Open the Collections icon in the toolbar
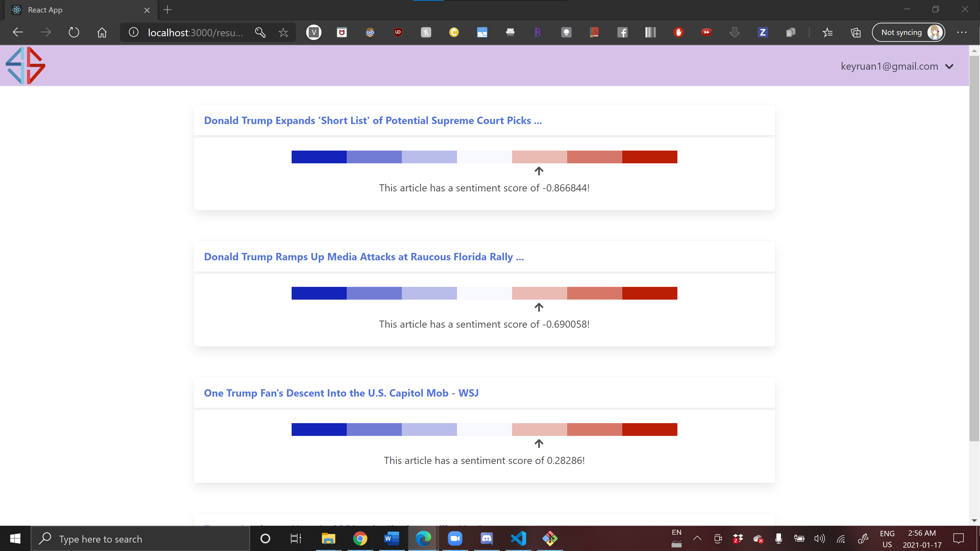The height and width of the screenshot is (551, 980). coord(855,32)
